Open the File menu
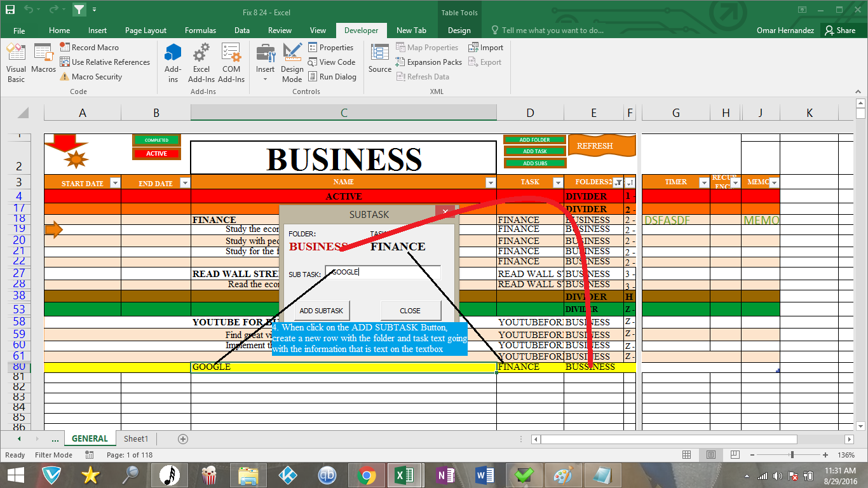This screenshot has height=488, width=868. tap(19, 30)
